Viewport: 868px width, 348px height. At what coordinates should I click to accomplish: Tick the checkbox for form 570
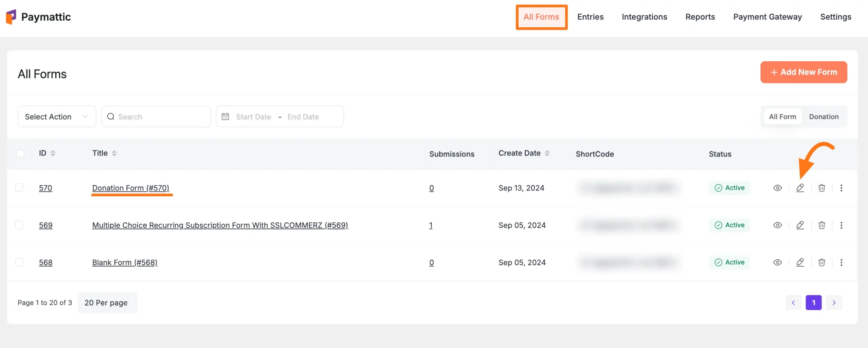(x=20, y=187)
